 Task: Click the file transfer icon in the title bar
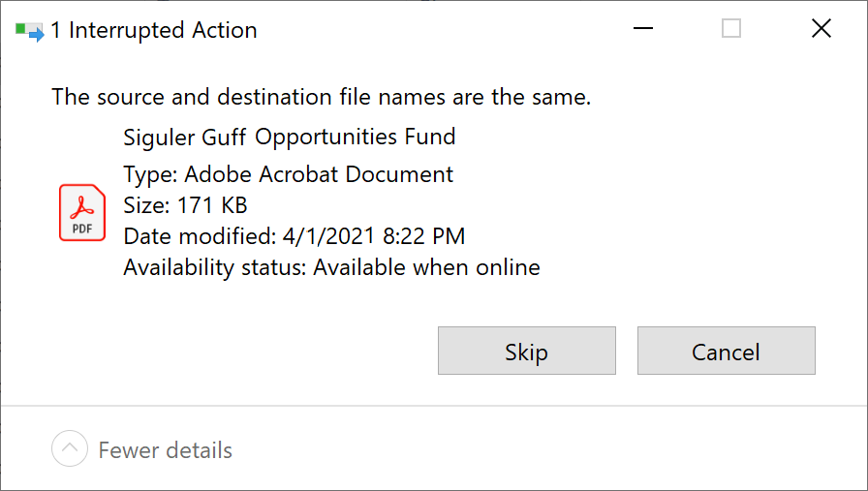click(29, 30)
